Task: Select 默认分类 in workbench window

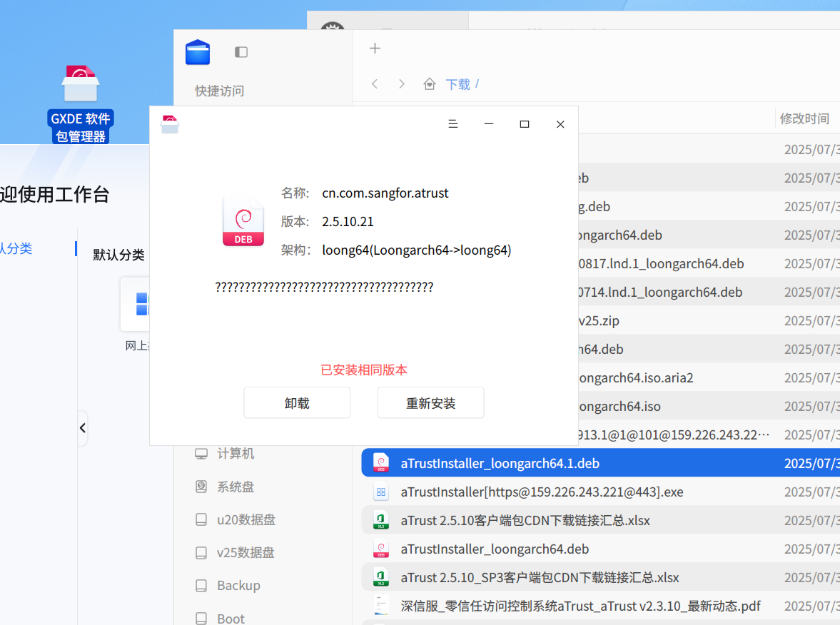Action: click(119, 255)
